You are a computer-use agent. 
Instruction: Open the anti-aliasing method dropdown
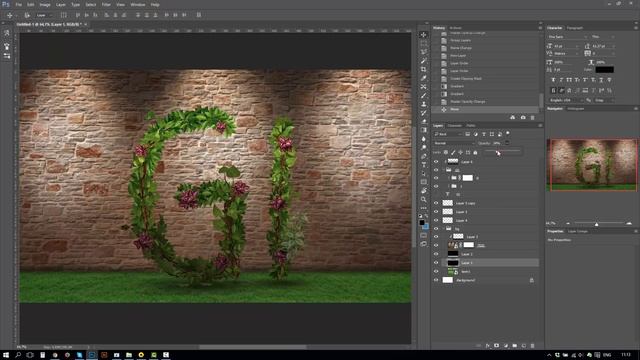click(604, 100)
